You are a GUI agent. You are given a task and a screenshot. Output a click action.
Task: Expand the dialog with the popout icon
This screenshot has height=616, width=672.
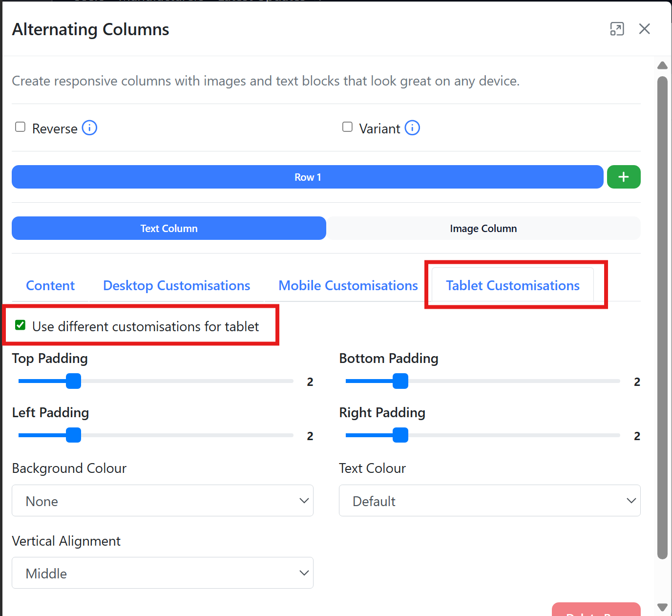(x=617, y=29)
